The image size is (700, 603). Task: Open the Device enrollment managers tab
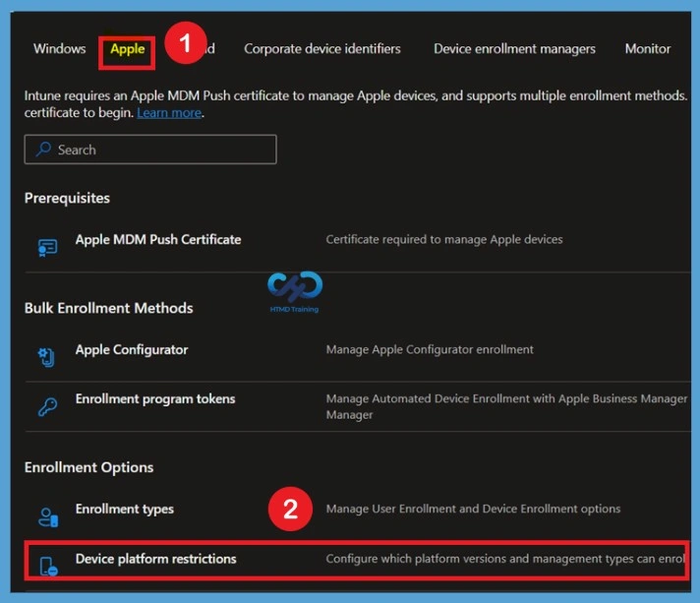coord(514,48)
